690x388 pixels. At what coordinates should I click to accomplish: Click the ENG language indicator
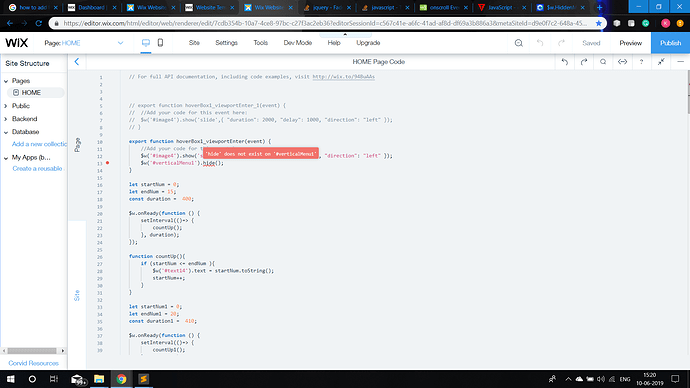[625, 379]
